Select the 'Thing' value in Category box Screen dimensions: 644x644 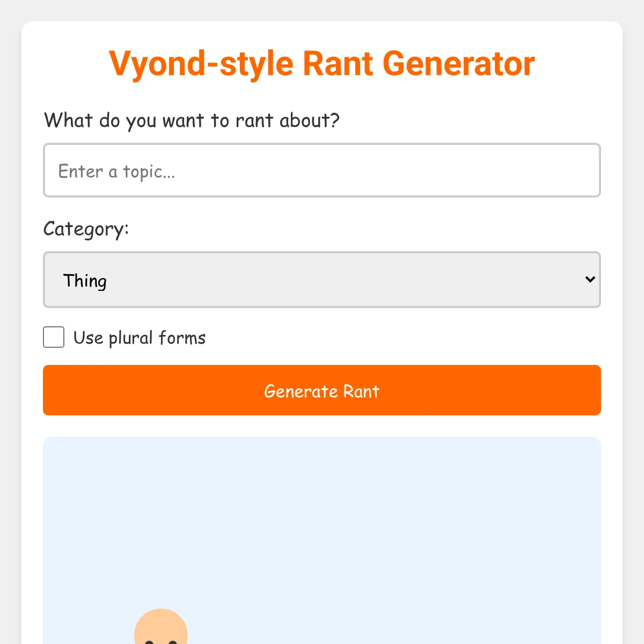[85, 281]
